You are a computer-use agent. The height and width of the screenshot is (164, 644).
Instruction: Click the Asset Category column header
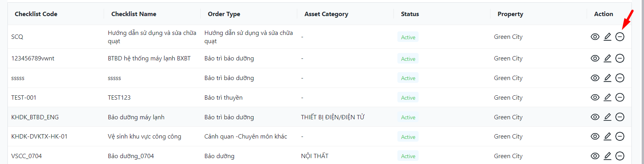[x=326, y=14]
